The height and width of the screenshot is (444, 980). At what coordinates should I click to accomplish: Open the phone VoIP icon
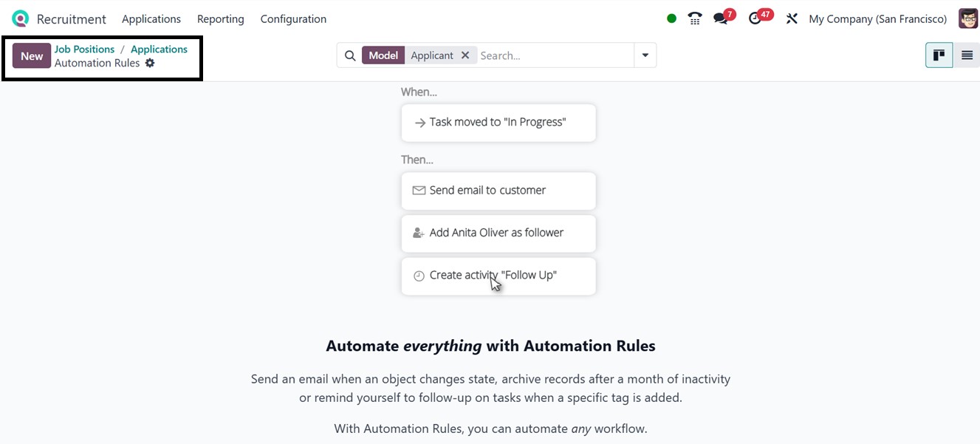694,18
